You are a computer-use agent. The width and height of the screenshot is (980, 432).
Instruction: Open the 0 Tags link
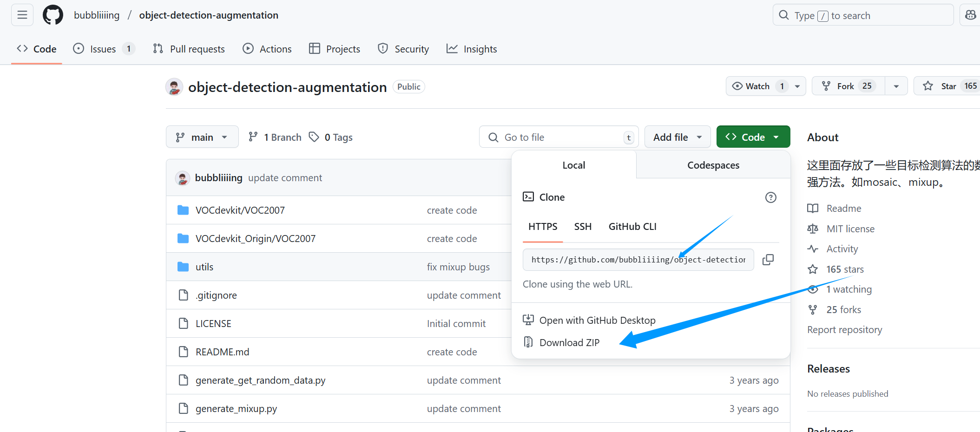[x=331, y=137]
